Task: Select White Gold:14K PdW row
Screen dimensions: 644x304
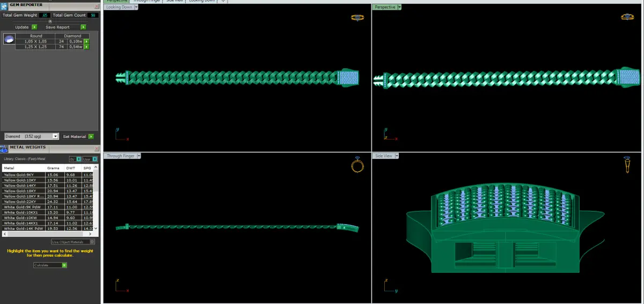Action: pyautogui.click(x=48, y=228)
